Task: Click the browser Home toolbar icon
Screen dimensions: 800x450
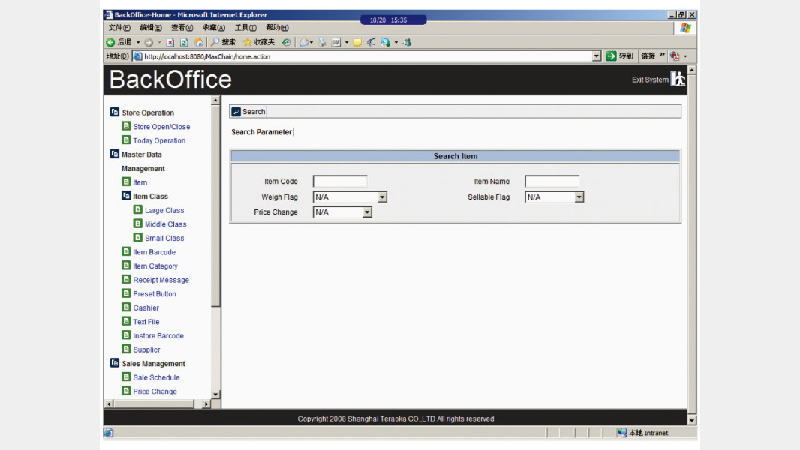Action: pos(200,43)
